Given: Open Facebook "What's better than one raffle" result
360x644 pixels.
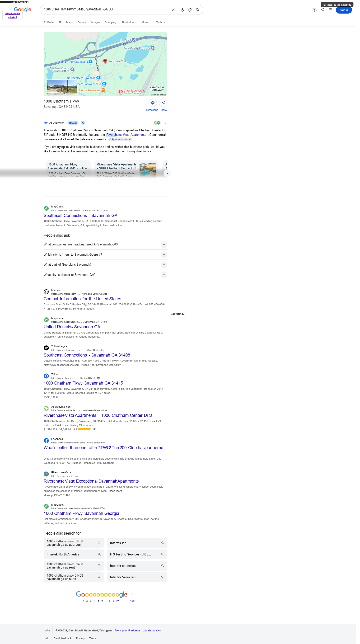Looking at the screenshot, I should point(103,448).
